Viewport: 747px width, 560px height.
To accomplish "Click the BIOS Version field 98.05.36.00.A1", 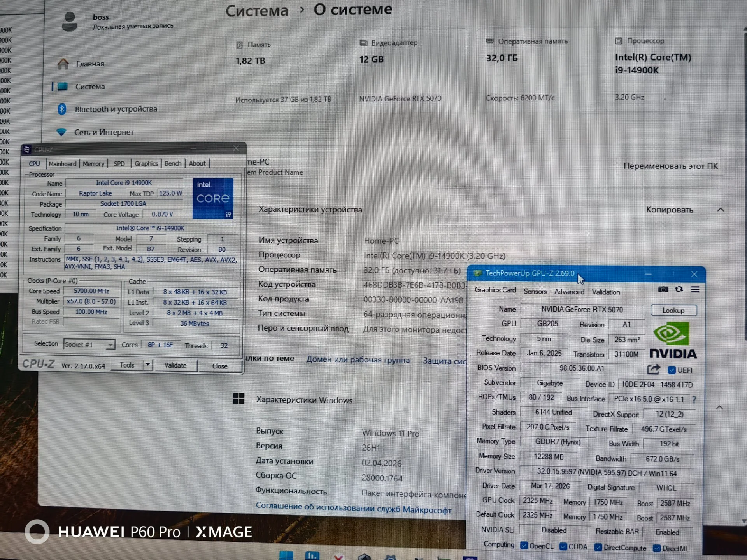I will (x=582, y=368).
